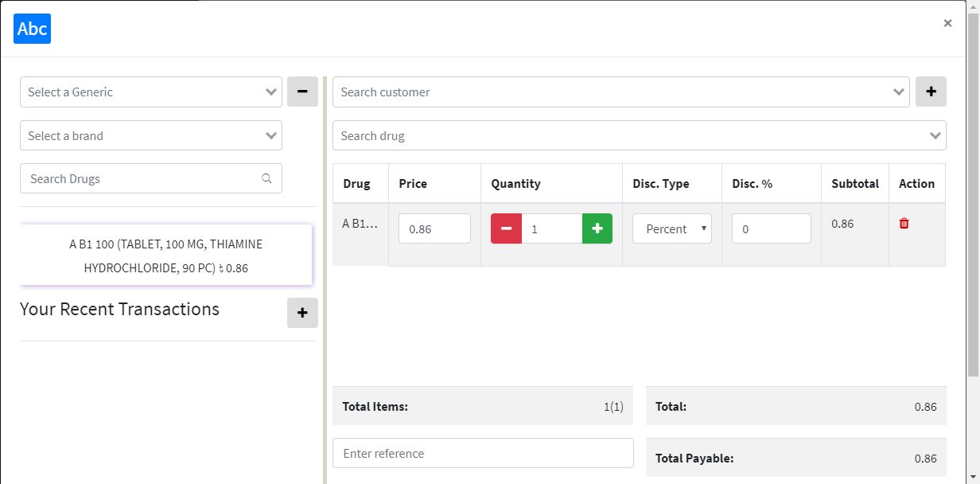Viewport: 980px width, 484px height.
Task: Click the Abc logo badge
Action: pos(33,29)
